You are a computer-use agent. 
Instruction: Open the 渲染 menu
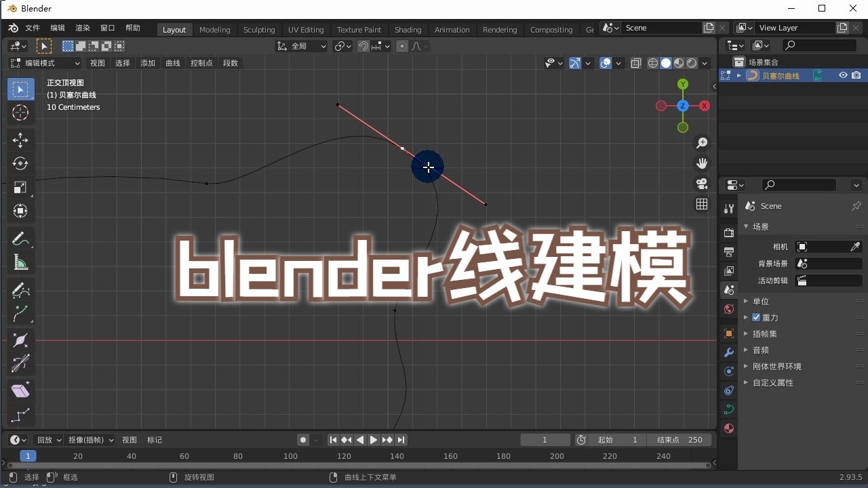click(83, 28)
